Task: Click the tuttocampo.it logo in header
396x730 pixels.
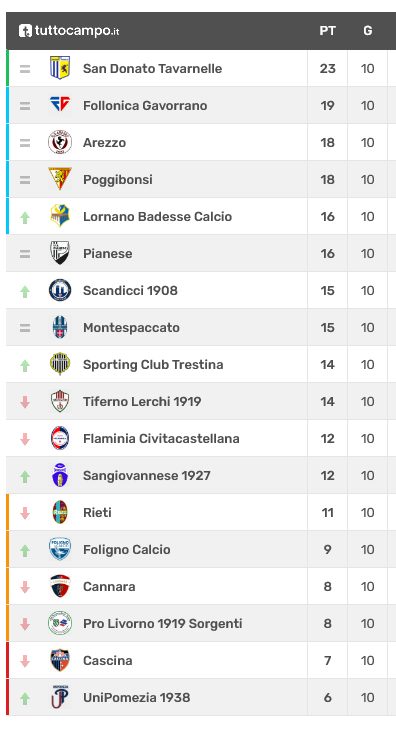Action: tap(69, 31)
